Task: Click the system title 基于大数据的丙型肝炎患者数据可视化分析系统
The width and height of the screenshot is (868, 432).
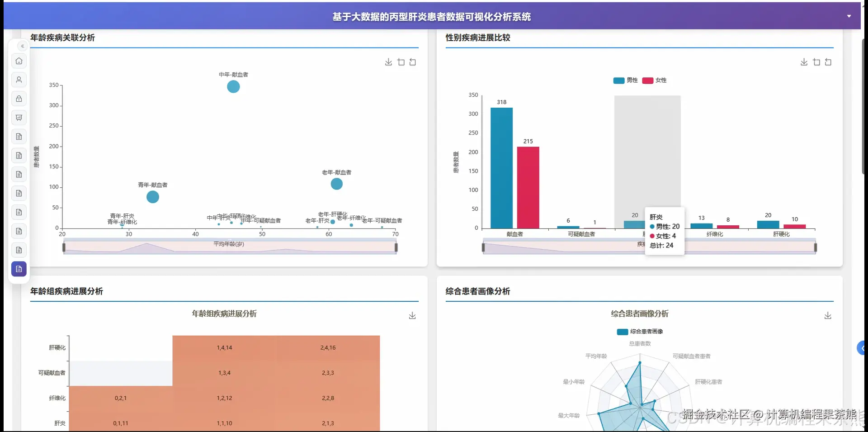Action: (x=432, y=17)
